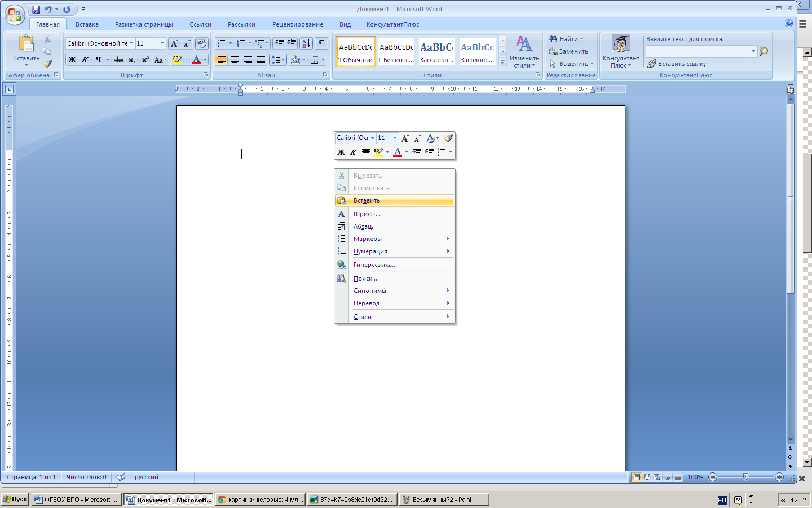
Task: Open line spacing dropdown
Action: pyautogui.click(x=278, y=60)
